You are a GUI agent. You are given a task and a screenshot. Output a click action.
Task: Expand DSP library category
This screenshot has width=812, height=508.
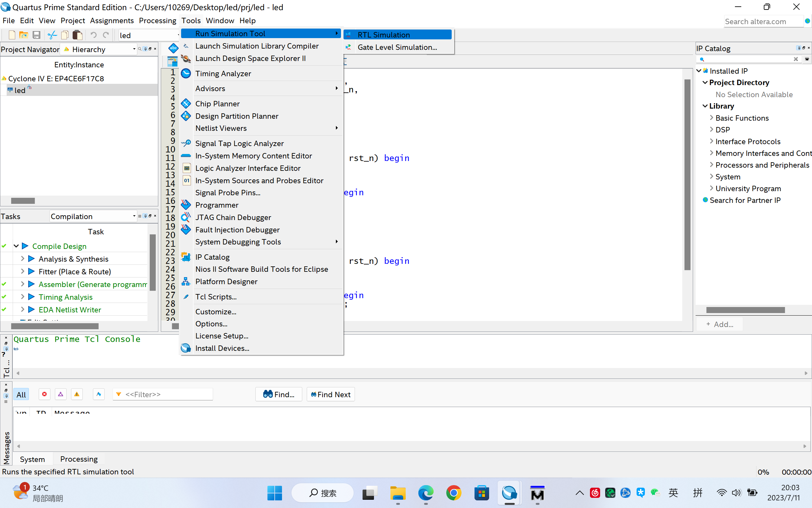click(x=711, y=129)
